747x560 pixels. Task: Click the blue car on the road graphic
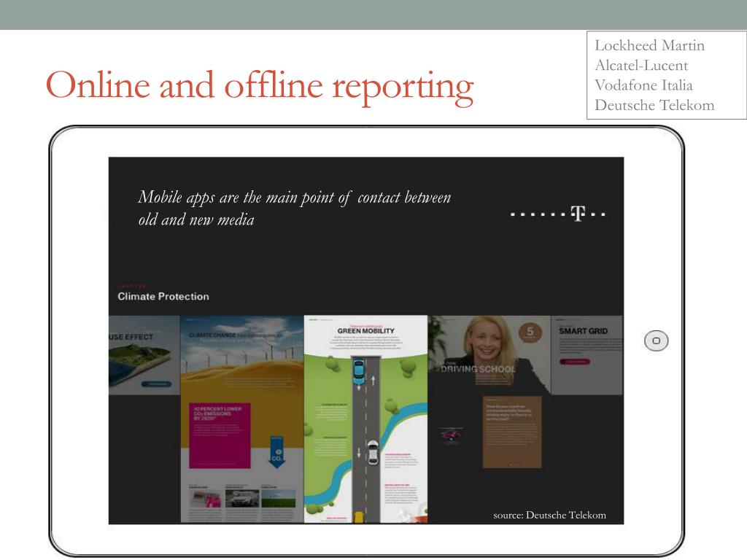359,372
